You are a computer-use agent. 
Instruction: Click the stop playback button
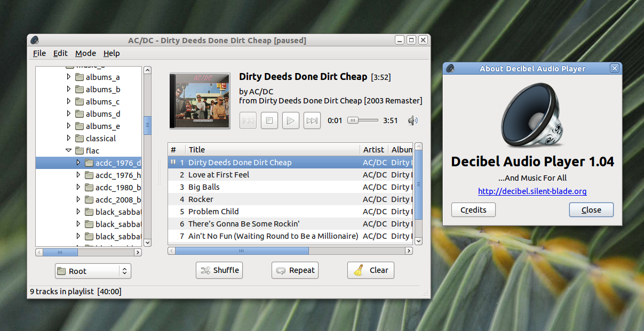[269, 120]
